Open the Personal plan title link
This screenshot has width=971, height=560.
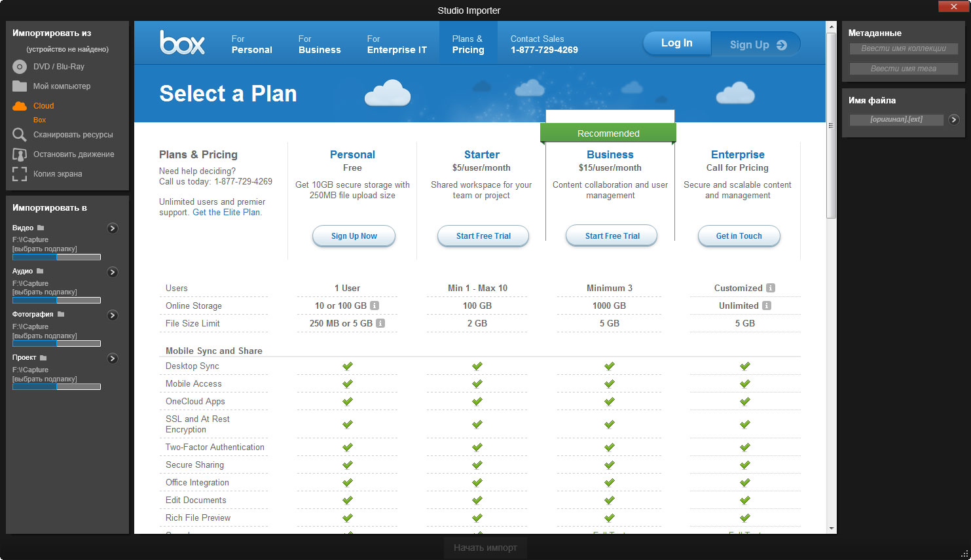(x=352, y=154)
